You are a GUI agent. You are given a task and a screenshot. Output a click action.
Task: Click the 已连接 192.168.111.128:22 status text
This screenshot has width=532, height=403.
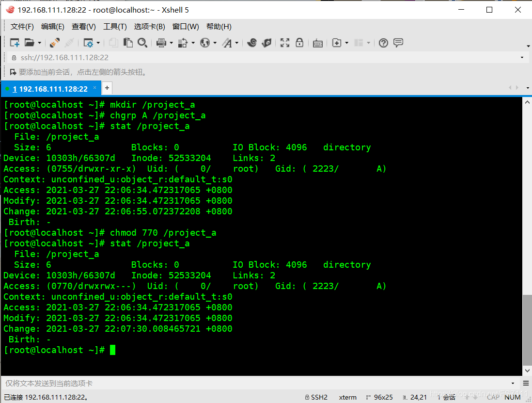tap(47, 397)
